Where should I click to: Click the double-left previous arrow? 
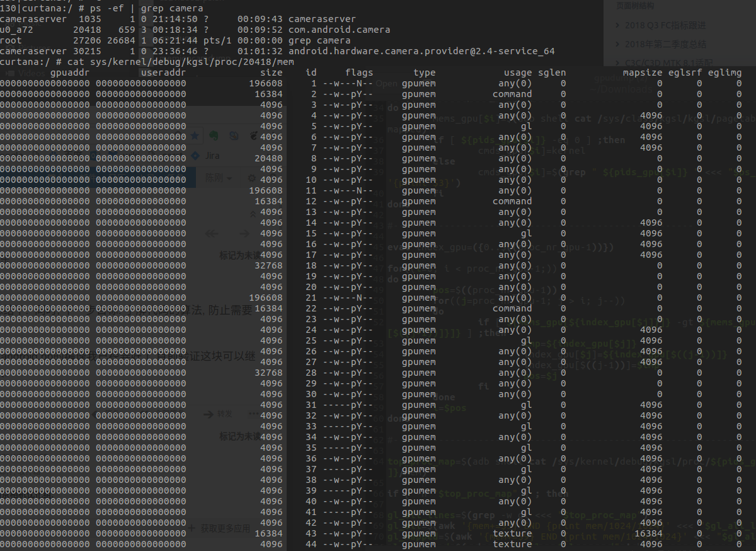(210, 233)
